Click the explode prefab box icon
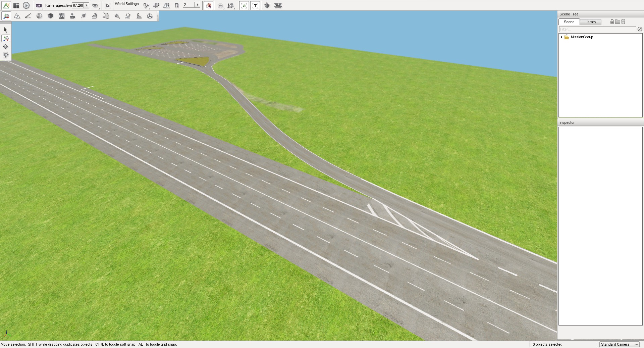644x348 pixels. (x=278, y=5)
